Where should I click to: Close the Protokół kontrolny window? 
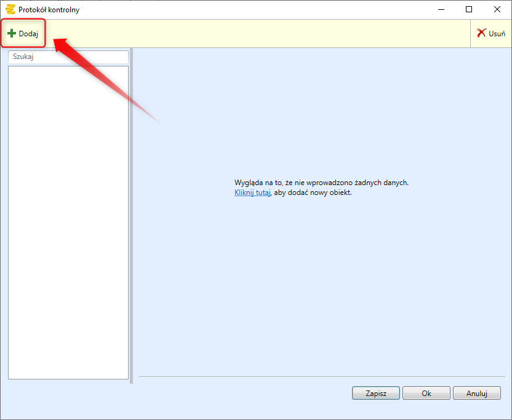[x=497, y=10]
